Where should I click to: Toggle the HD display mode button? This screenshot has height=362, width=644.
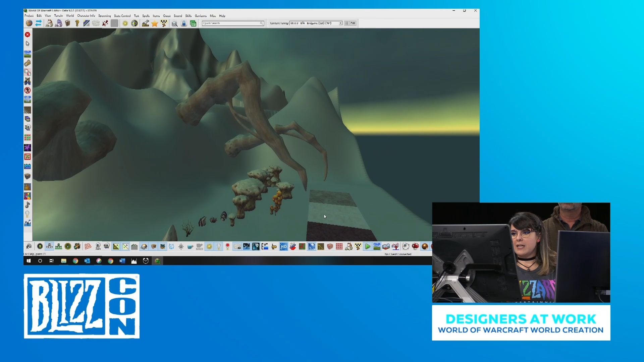pos(283,247)
